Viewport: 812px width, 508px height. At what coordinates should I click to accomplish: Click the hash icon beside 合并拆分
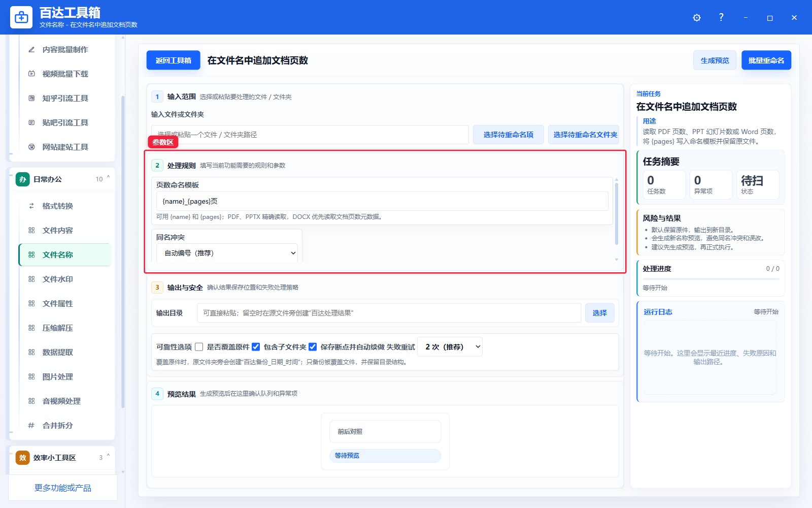tap(31, 426)
